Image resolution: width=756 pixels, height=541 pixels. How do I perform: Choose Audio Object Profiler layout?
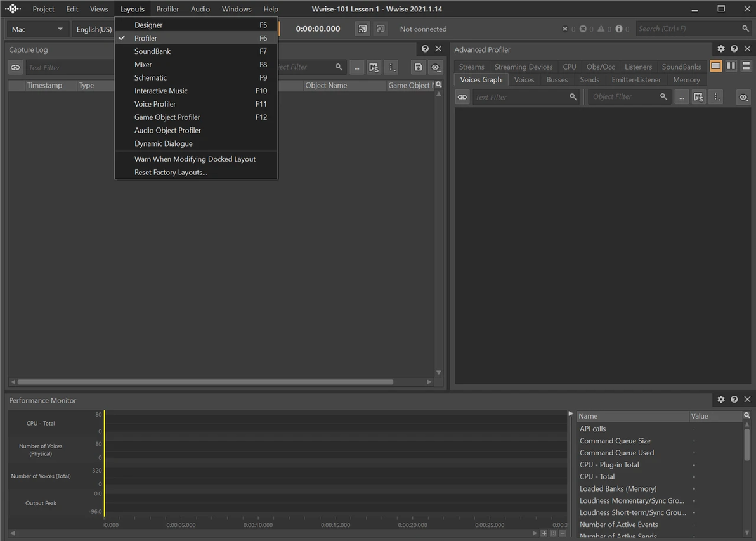click(x=196, y=130)
